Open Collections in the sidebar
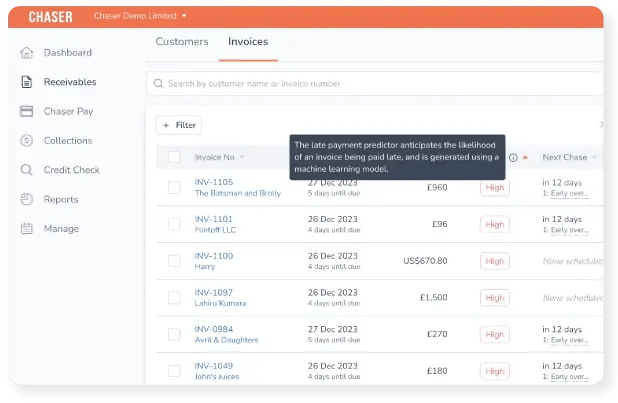Viewport: 618px width, 403px height. (68, 141)
